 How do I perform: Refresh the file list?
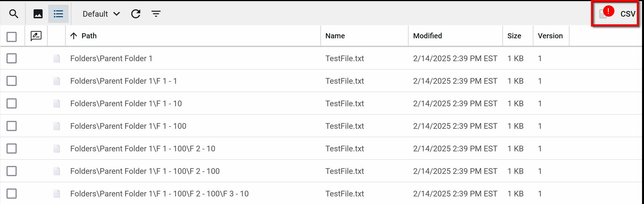136,14
